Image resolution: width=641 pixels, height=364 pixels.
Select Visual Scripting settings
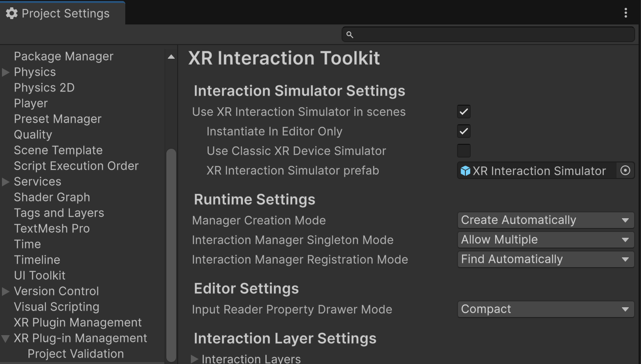(57, 307)
